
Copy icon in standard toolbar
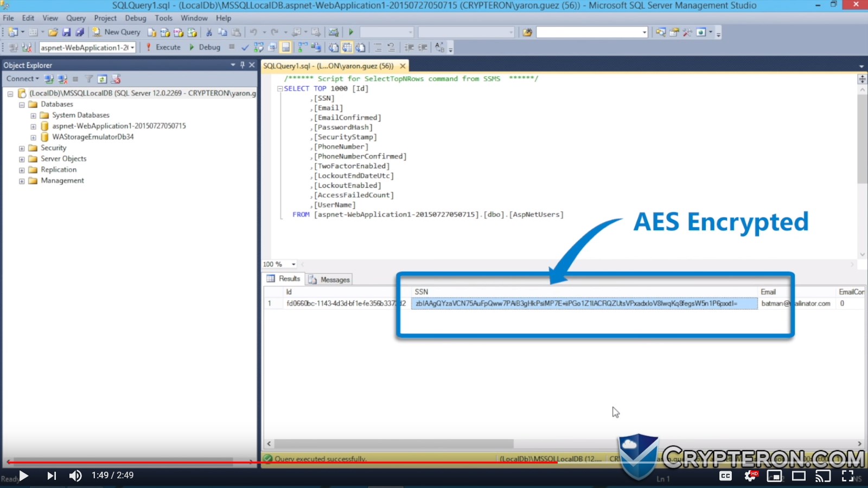pyautogui.click(x=222, y=33)
